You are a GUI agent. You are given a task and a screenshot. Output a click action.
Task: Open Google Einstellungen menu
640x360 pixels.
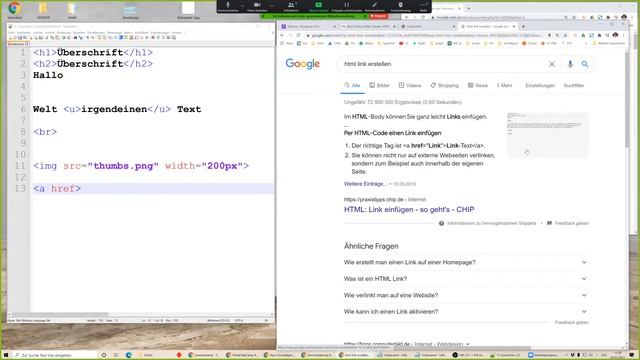pos(540,85)
